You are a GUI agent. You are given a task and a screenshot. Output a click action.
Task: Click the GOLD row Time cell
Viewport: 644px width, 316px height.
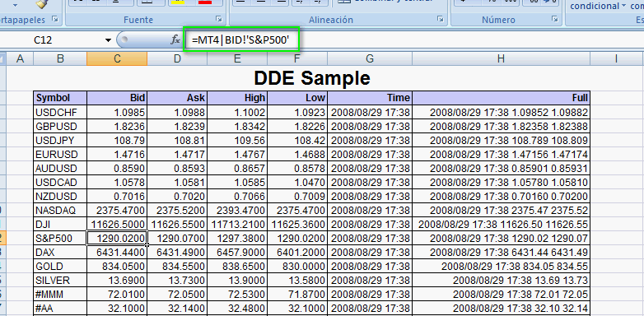click(370, 267)
